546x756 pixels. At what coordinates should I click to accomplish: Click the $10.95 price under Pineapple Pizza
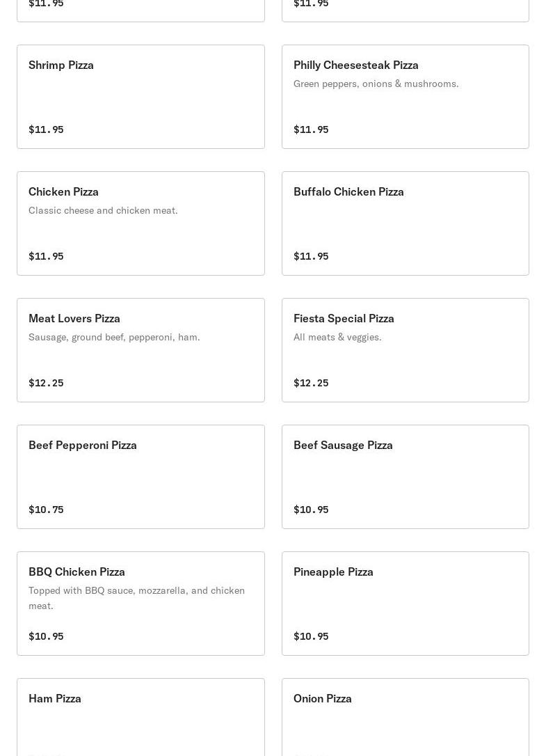point(311,636)
